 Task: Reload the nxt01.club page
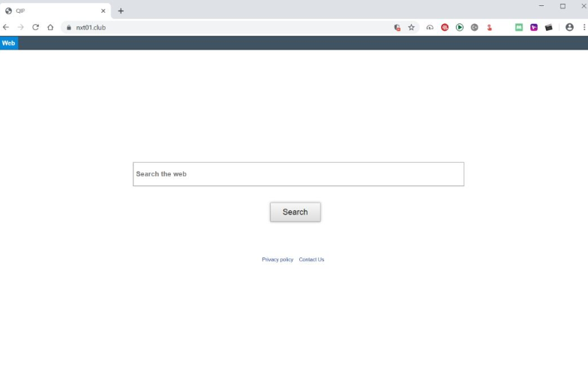coord(36,27)
